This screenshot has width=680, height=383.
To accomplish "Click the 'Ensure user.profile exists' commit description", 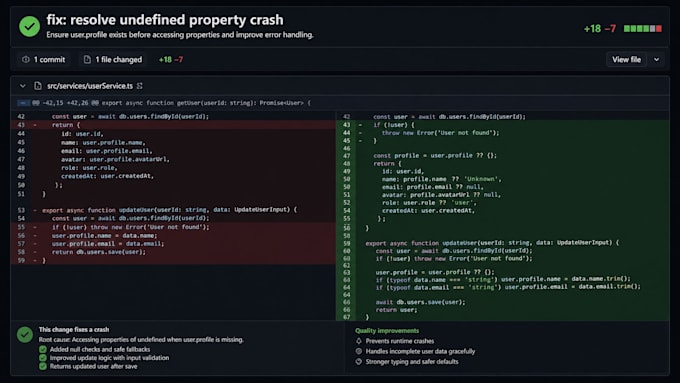I will click(180, 35).
